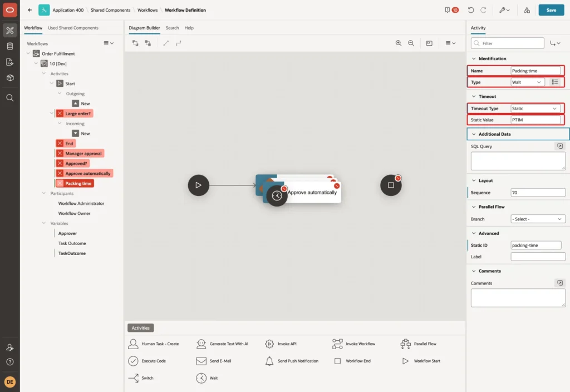Add a Wait activity from the palette
The height and width of the screenshot is (392, 570).
(207, 378)
